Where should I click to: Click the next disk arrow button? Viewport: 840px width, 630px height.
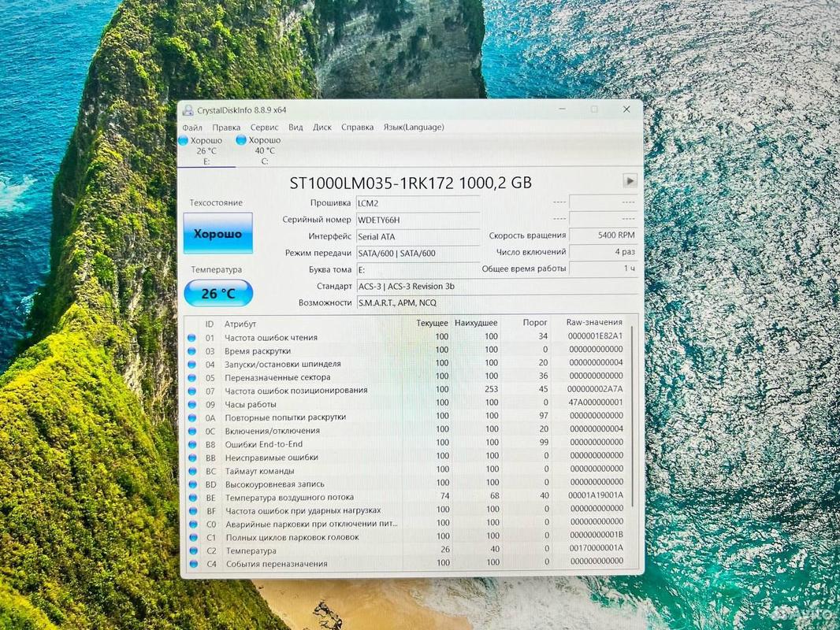tap(630, 181)
